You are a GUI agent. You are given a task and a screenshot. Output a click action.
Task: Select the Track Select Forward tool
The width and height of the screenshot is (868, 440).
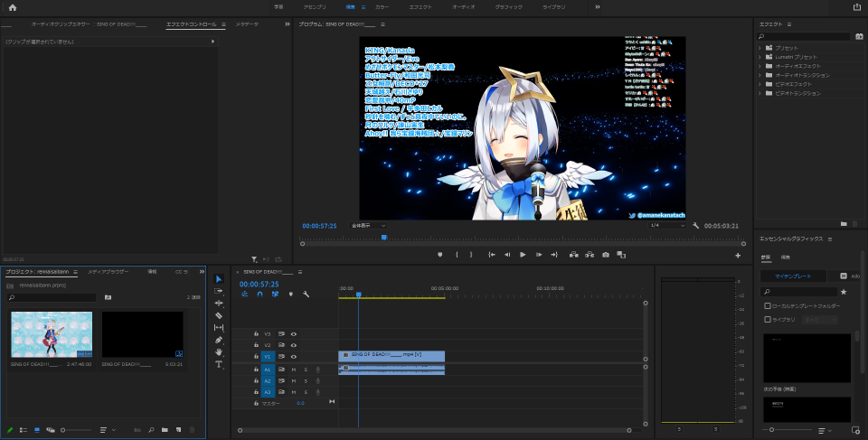pyautogui.click(x=219, y=291)
